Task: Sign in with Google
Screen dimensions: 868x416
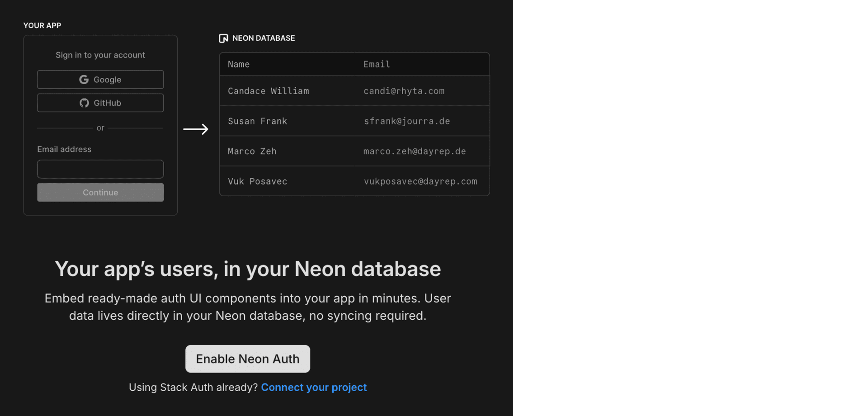Action: [100, 79]
